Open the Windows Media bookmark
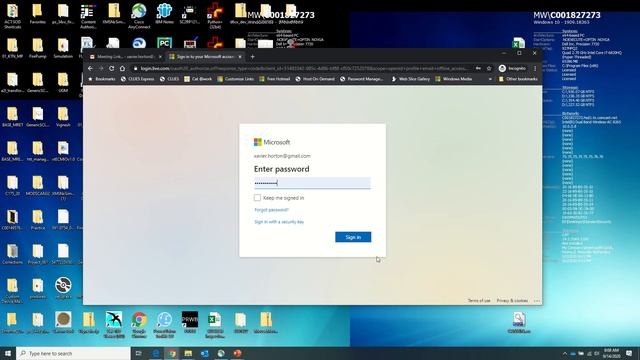Image resolution: width=640 pixels, height=360 pixels. 453,79
